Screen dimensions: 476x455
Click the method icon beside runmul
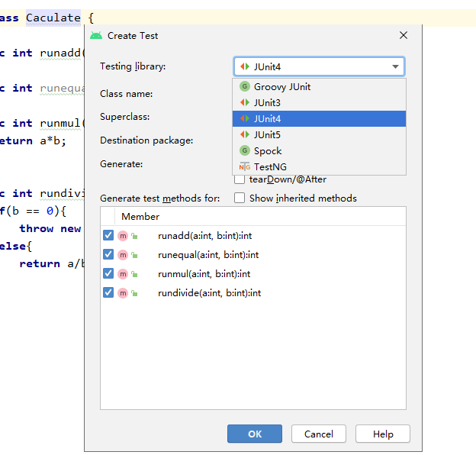pyautogui.click(x=123, y=274)
